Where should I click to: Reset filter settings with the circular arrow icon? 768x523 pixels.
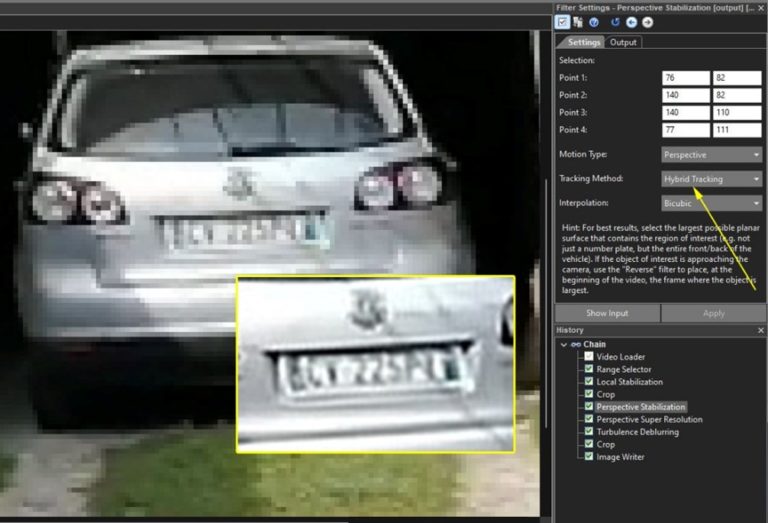(x=615, y=22)
